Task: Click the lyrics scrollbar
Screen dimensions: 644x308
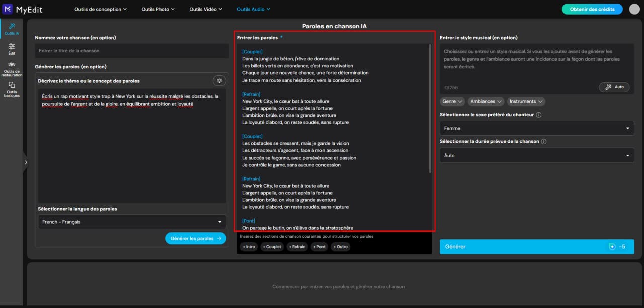Action: point(430,108)
